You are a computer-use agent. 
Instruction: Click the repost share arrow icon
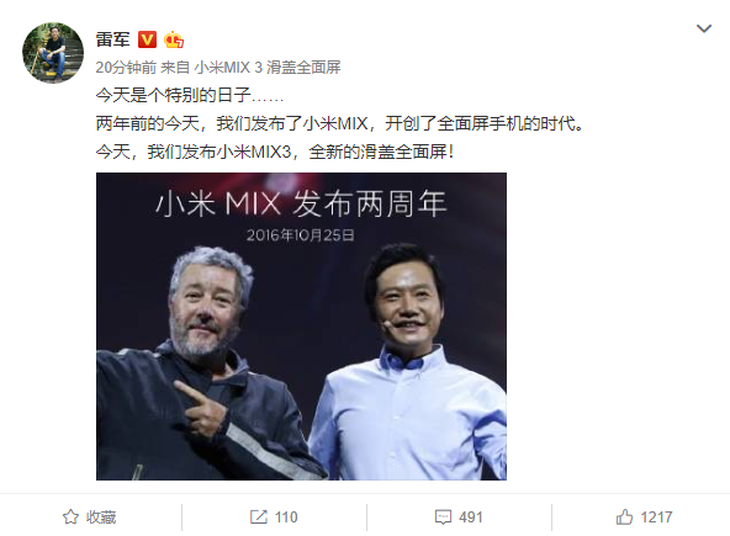point(259,517)
